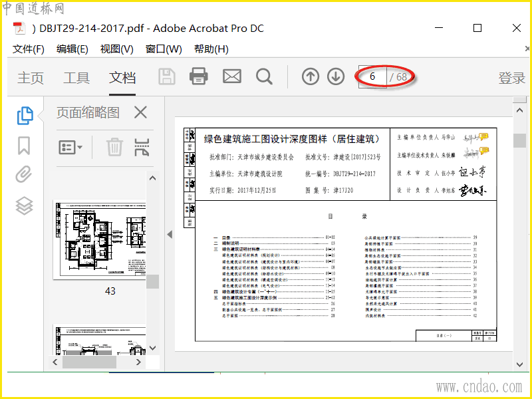Click the Save disk icon in toolbar
Viewport: 532px width, 399px height.
[x=167, y=76]
